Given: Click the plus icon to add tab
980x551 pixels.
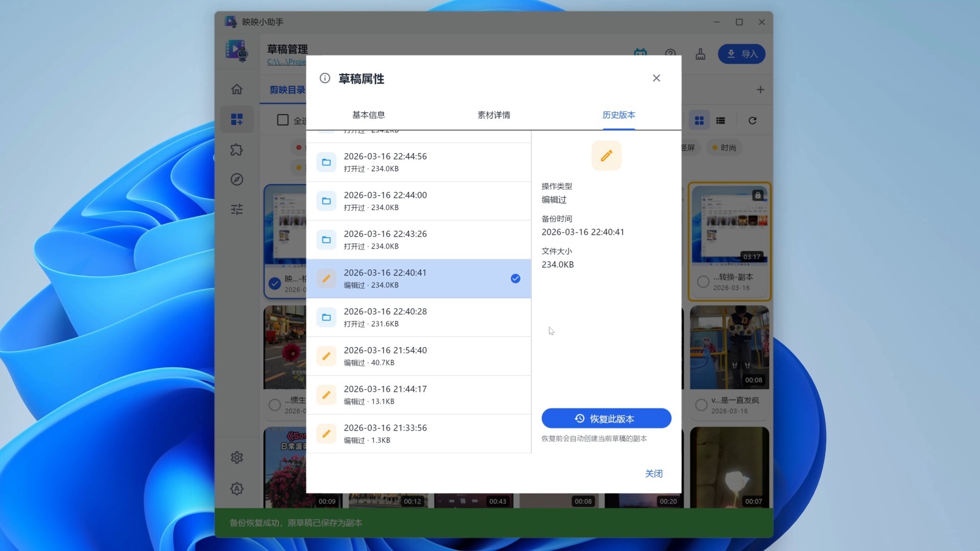Looking at the screenshot, I should click(x=760, y=90).
